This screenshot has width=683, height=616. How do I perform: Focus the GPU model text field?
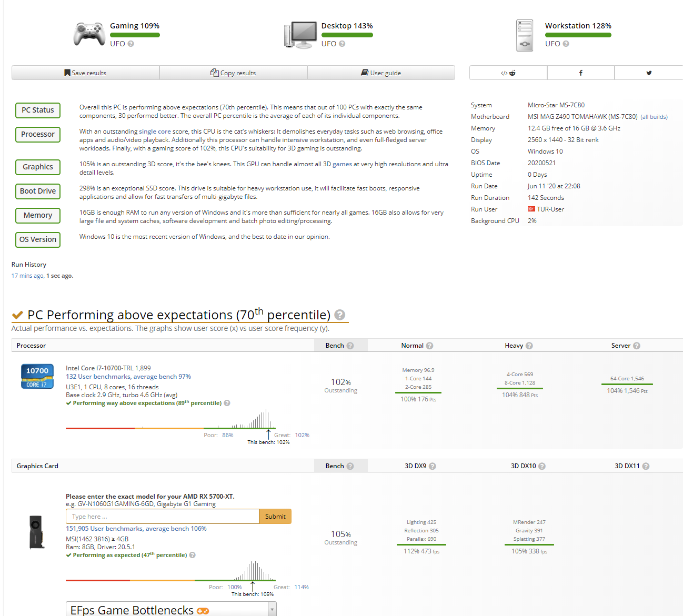pos(163,517)
